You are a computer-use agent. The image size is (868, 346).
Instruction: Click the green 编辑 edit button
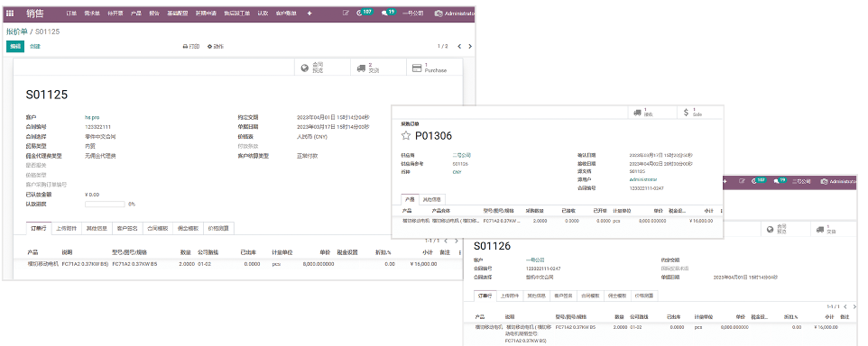15,47
